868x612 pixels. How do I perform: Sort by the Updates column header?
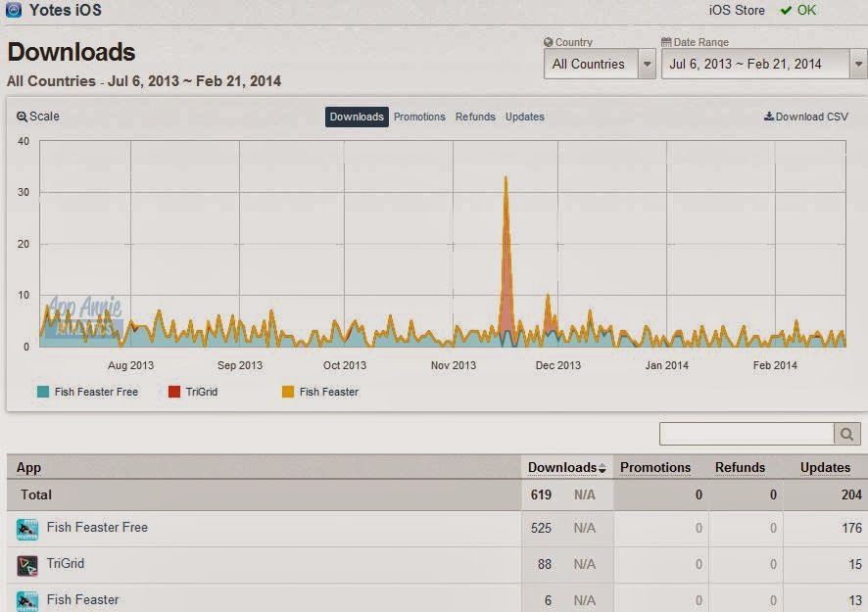point(825,468)
